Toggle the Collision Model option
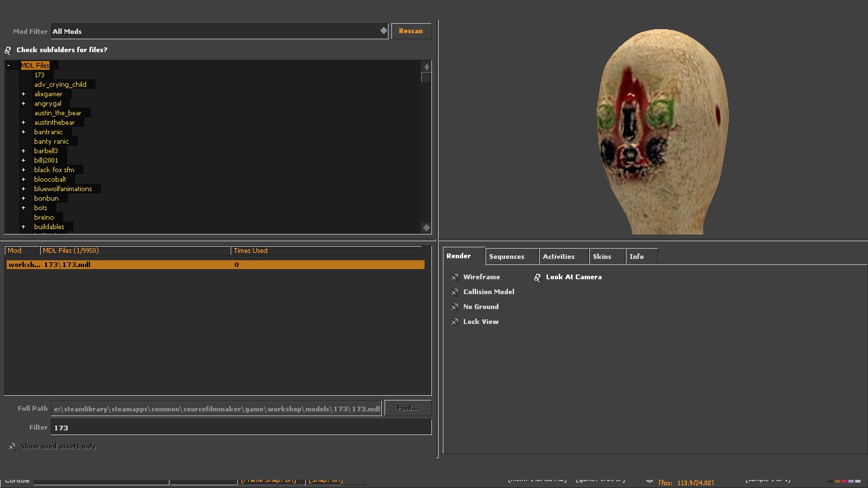The image size is (868, 488). 455,292
